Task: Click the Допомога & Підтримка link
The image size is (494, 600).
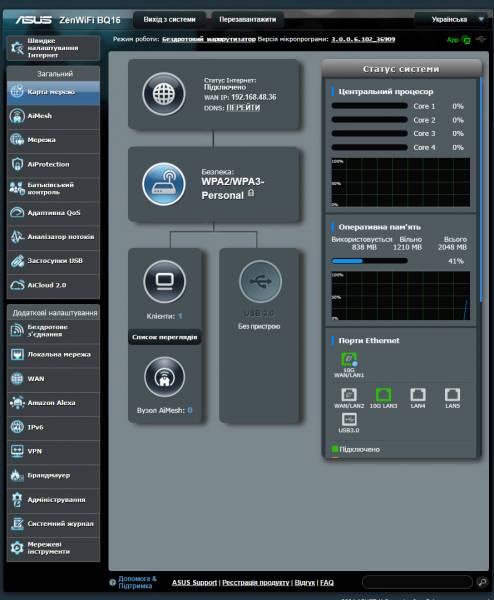Action: point(137,582)
